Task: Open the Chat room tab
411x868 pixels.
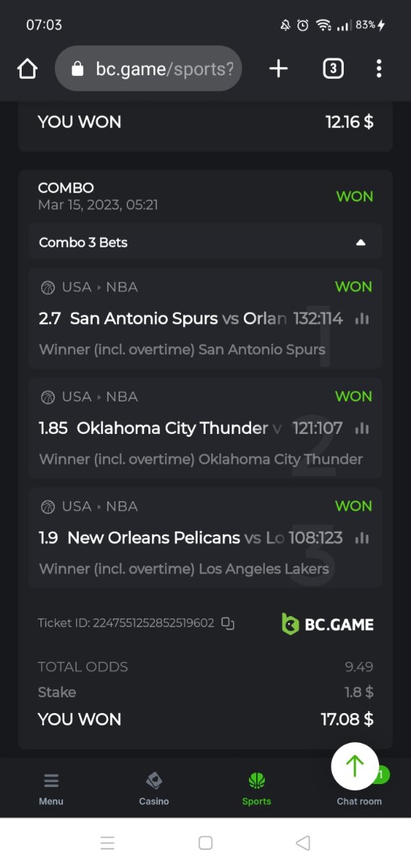Action: click(x=360, y=788)
